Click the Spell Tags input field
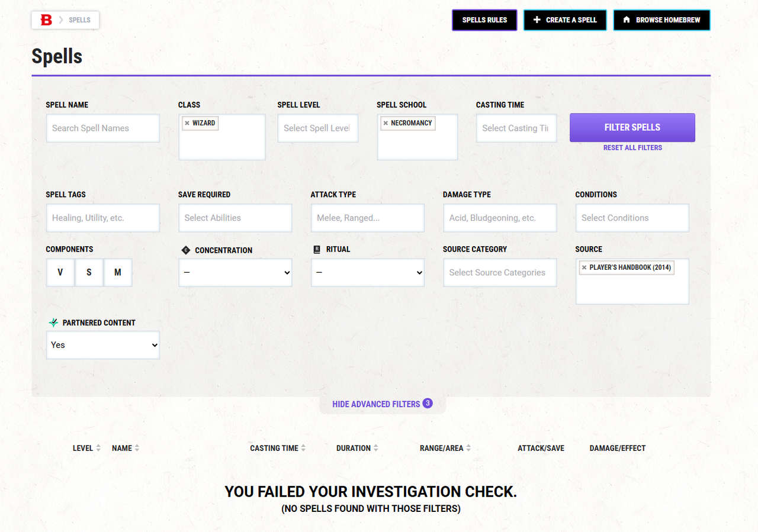758x532 pixels. click(103, 218)
